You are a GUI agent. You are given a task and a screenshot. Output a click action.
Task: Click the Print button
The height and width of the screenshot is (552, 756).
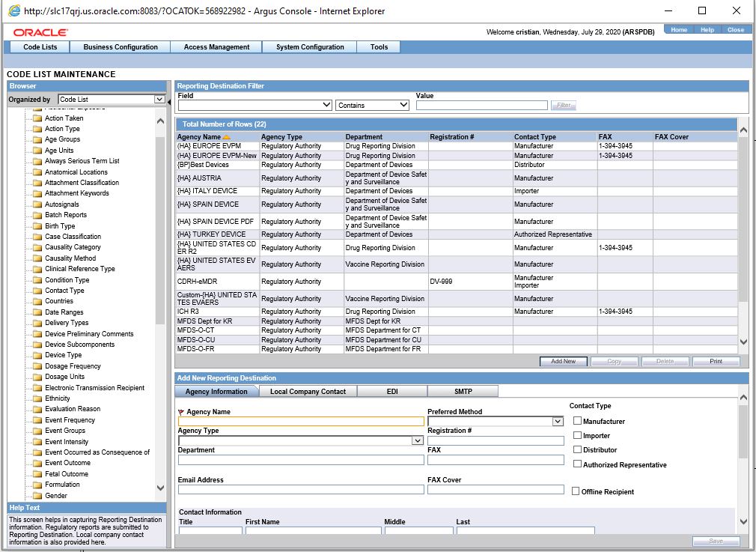click(x=716, y=361)
